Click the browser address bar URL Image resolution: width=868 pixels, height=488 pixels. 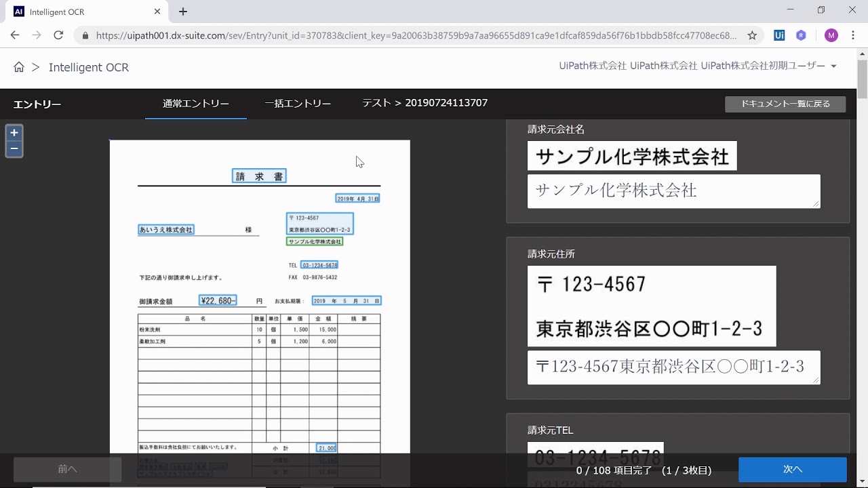416,35
